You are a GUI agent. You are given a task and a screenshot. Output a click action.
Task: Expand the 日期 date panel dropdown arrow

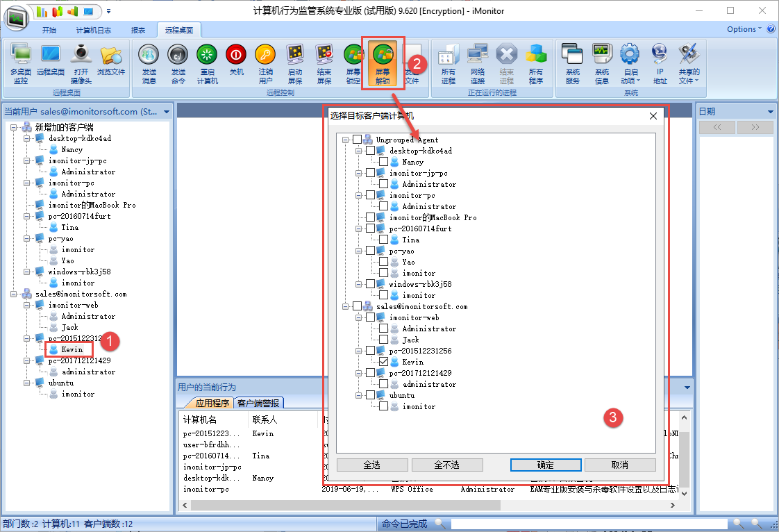click(770, 112)
